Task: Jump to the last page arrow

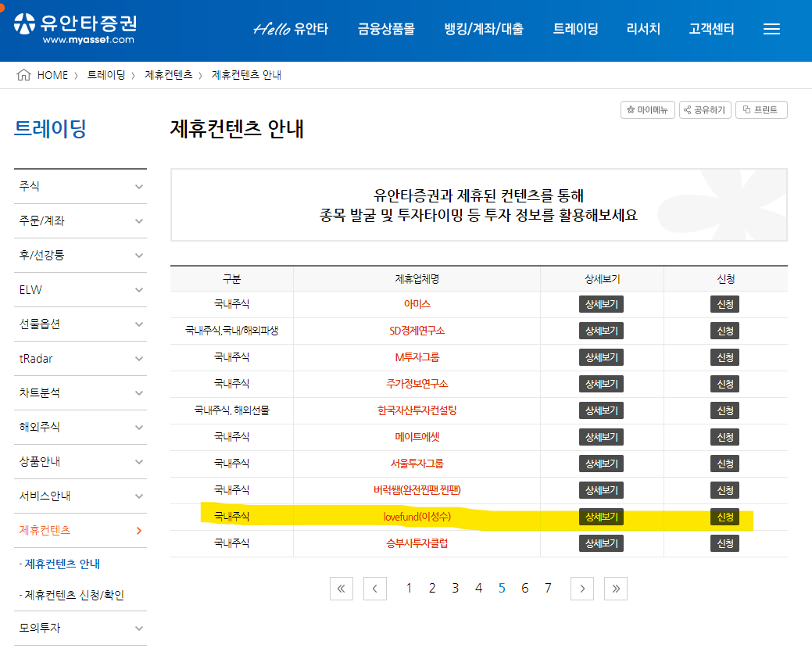Action: coord(616,589)
